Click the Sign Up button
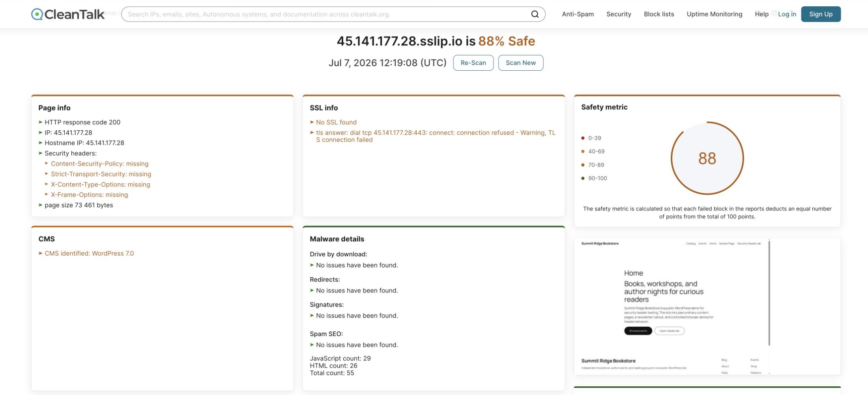This screenshot has height=395, width=868. pyautogui.click(x=821, y=14)
